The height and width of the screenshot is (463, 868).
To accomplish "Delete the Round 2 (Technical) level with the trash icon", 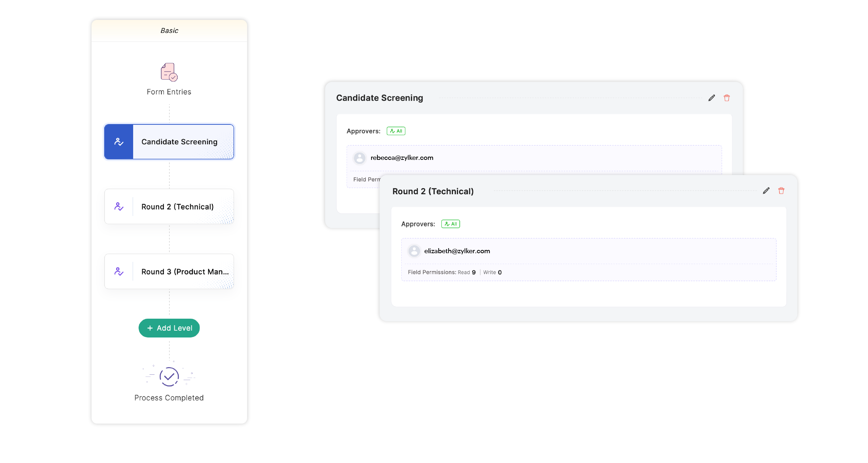I will (781, 191).
